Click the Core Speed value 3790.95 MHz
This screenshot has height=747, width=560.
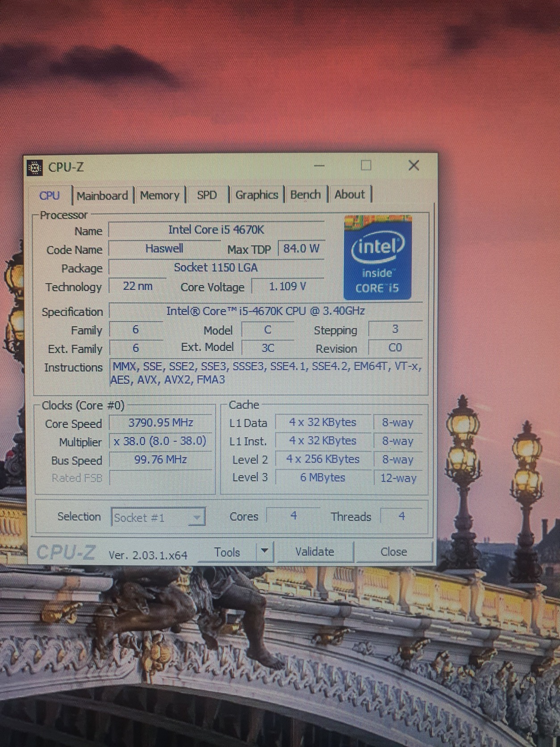tap(161, 423)
